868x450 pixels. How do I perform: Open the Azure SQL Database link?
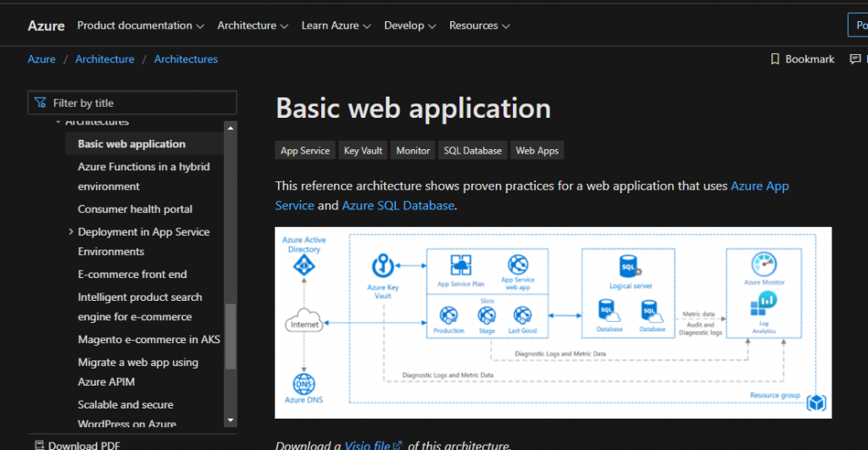(x=398, y=205)
